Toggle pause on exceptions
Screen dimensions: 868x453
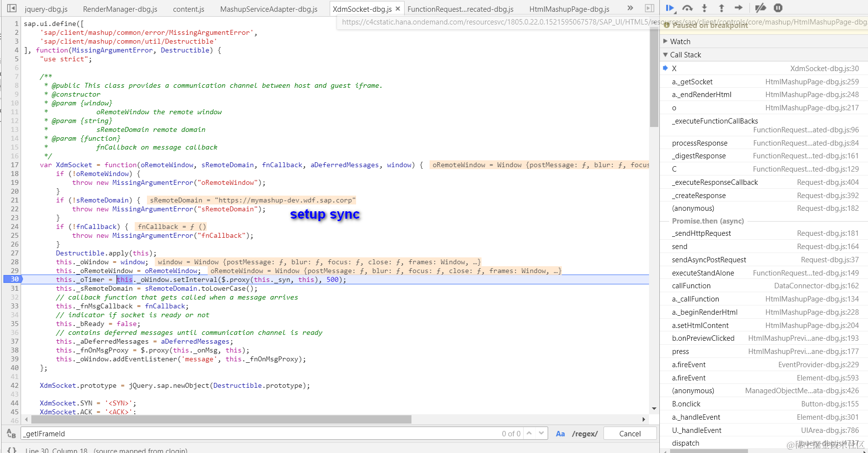point(778,8)
